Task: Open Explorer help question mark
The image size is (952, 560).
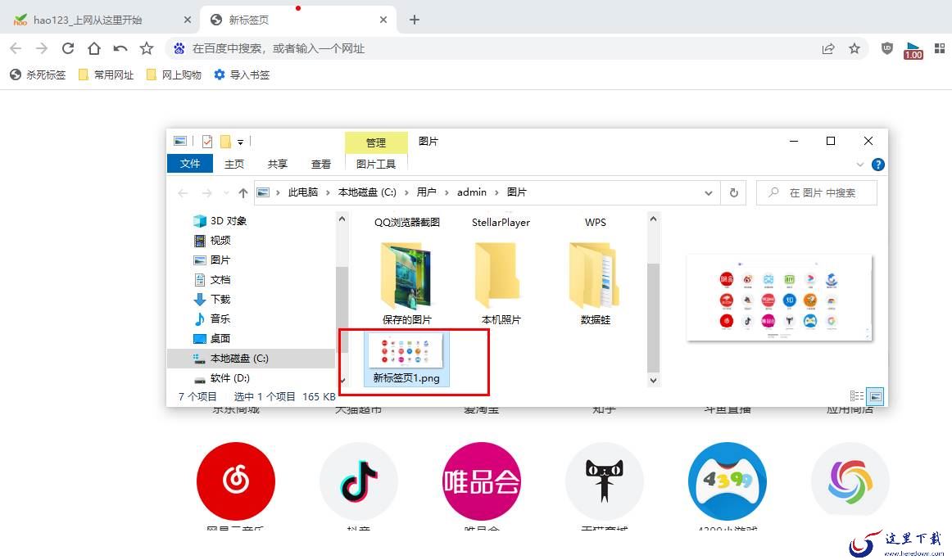Action: (x=878, y=165)
